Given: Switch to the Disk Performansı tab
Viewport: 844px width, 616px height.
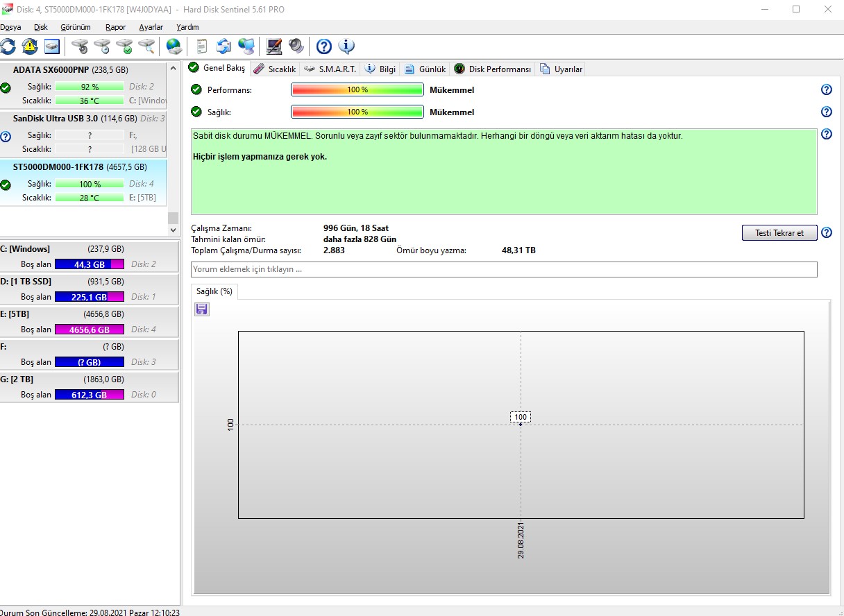Looking at the screenshot, I should (x=492, y=69).
